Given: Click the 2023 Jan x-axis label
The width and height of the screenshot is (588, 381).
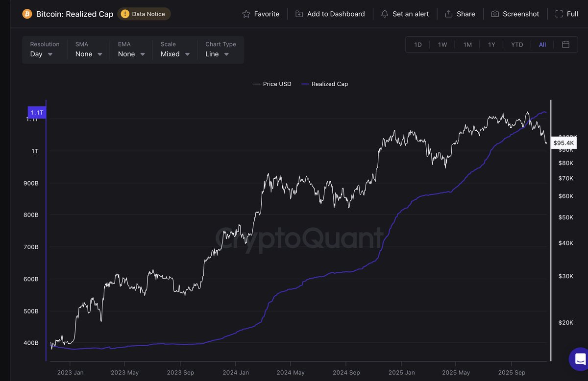Looking at the screenshot, I should 70,373.
